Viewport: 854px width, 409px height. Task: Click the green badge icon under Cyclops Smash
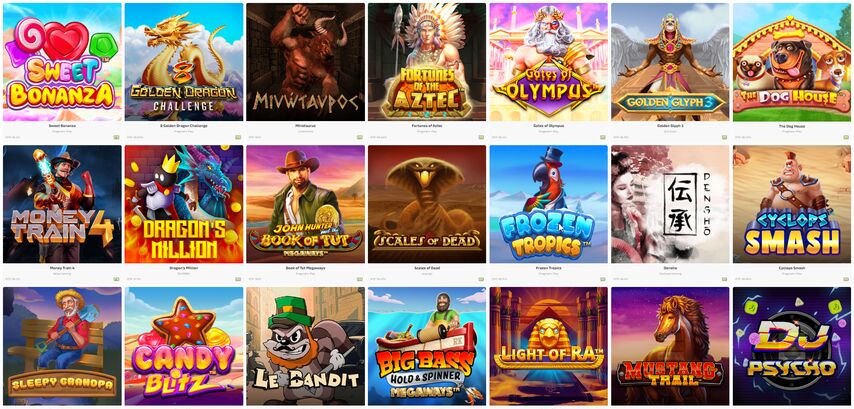pos(846,279)
